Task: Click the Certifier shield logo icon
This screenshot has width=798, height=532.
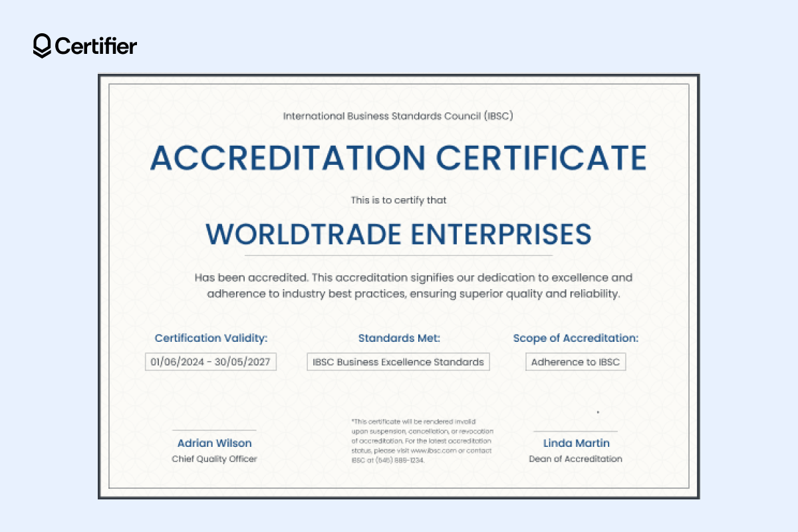Action: click(42, 47)
